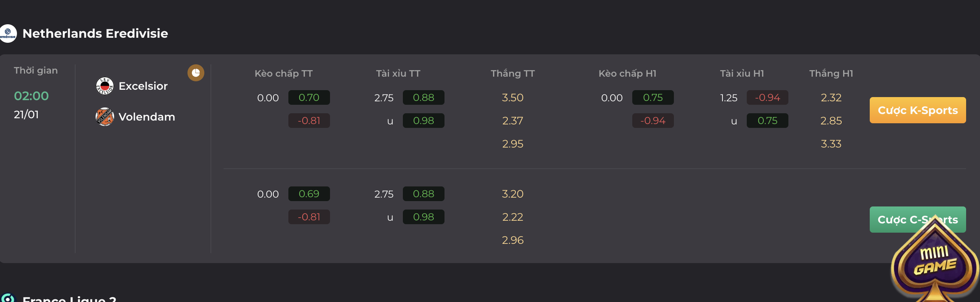Select the 0.69 handicap odds in second row
Image resolution: width=980 pixels, height=302 pixels.
309,194
